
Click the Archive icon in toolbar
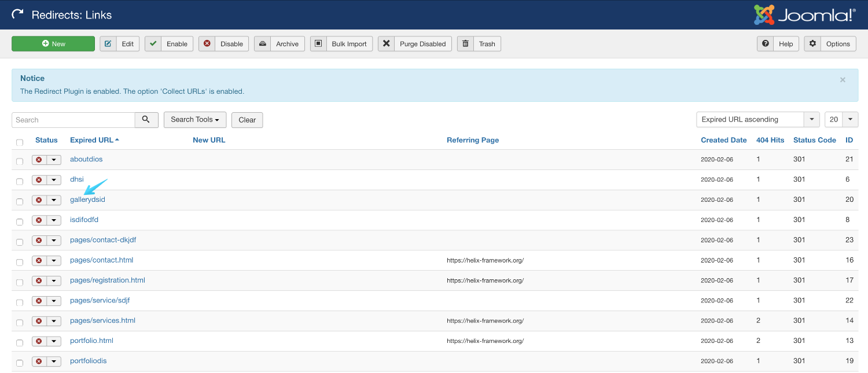pyautogui.click(x=263, y=44)
